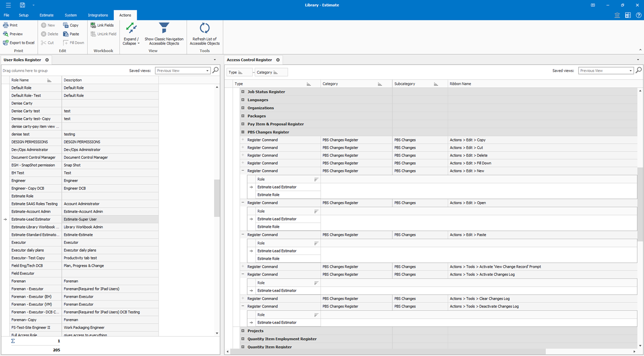Viewport: 644px width, 356px height.
Task: Switch to the Estimate ribbon tab
Action: click(46, 15)
